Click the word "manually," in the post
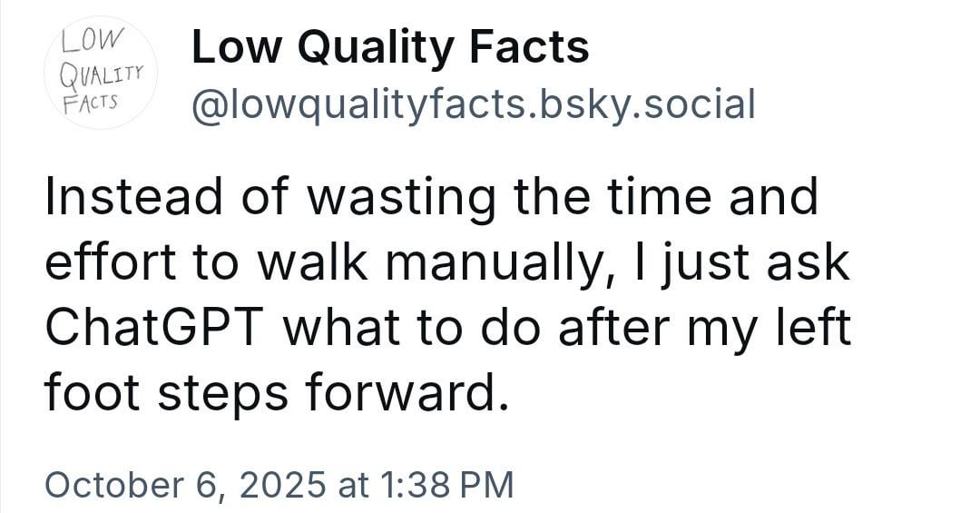The image size is (980, 513). (x=493, y=262)
